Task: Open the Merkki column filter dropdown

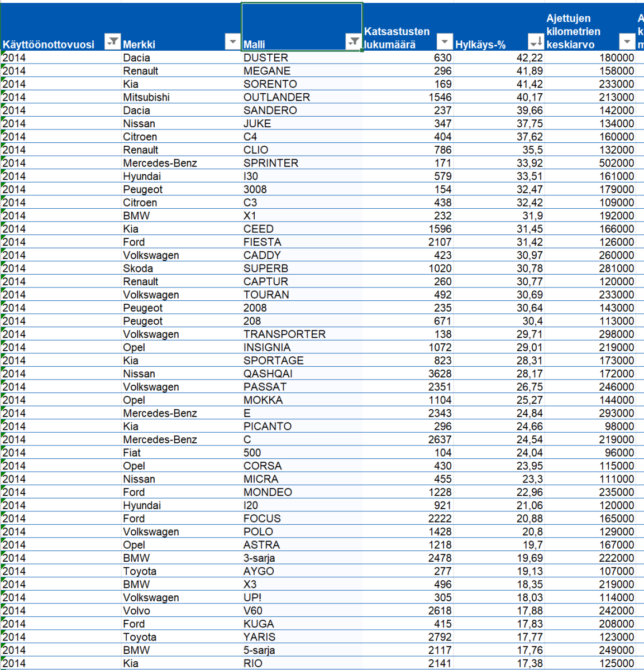Action: point(232,42)
